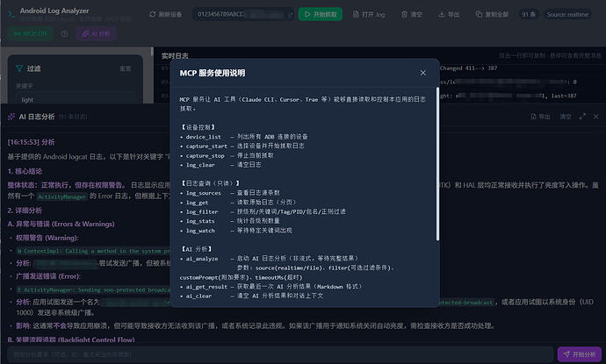Open the AI 分析 toolbar button
This screenshot has height=364, width=606.
click(x=96, y=33)
